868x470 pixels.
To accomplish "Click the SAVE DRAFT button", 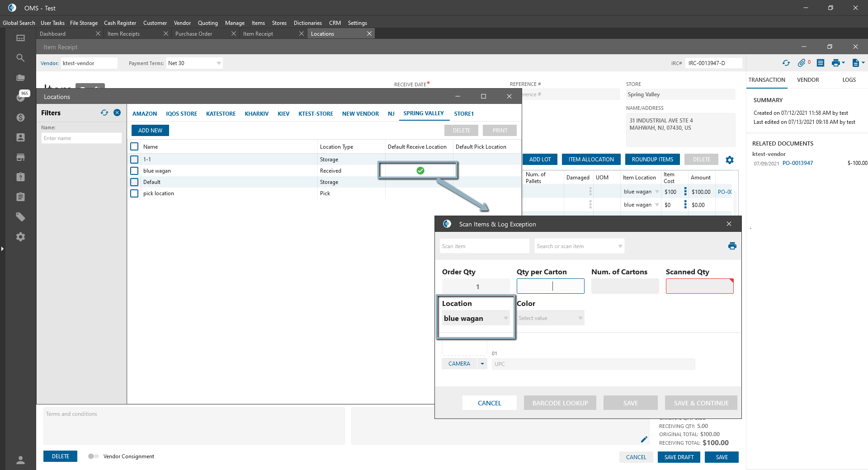I will tap(679, 457).
